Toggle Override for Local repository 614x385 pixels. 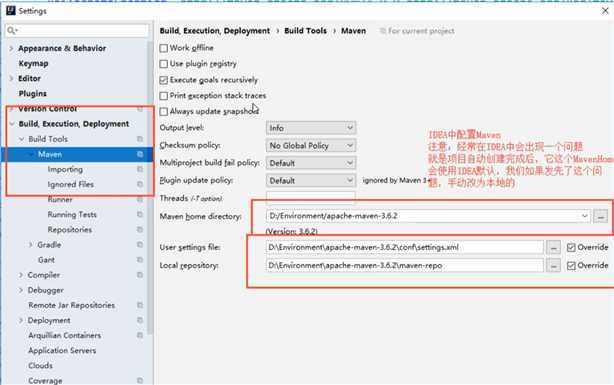571,266
